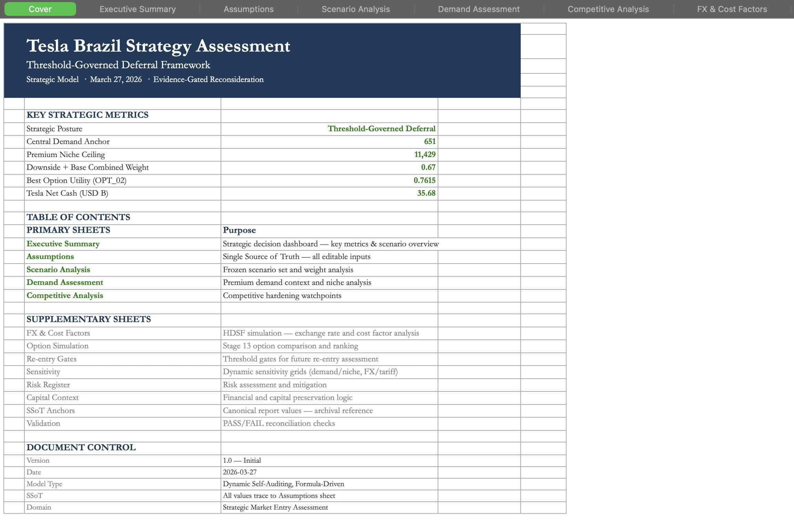Switch to FX & Cost Factors tab

point(732,9)
